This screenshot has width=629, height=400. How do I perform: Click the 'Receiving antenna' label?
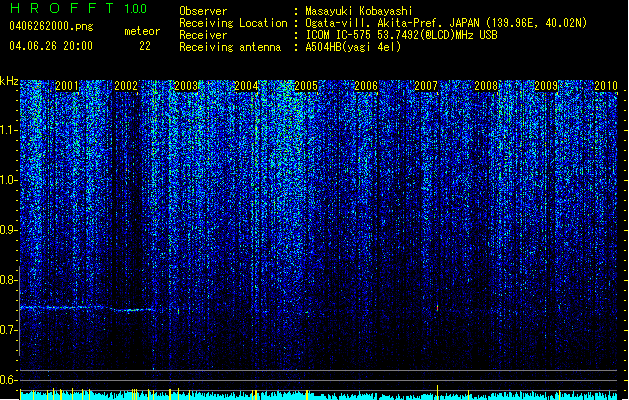click(x=230, y=47)
